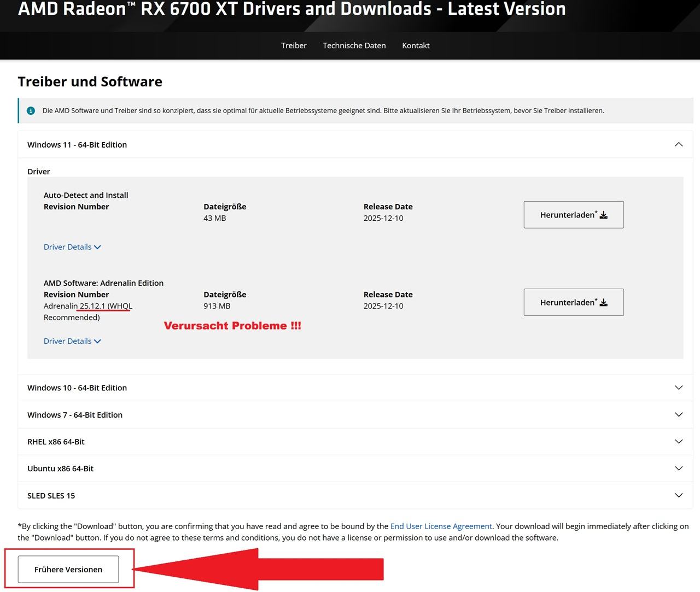Open the Kontakt navigation tab

pyautogui.click(x=416, y=45)
